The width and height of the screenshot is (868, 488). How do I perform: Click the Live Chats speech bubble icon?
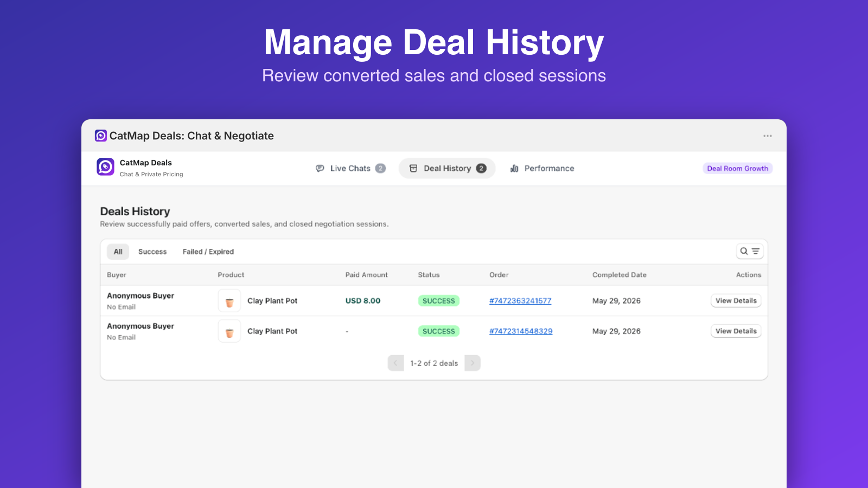coord(320,169)
